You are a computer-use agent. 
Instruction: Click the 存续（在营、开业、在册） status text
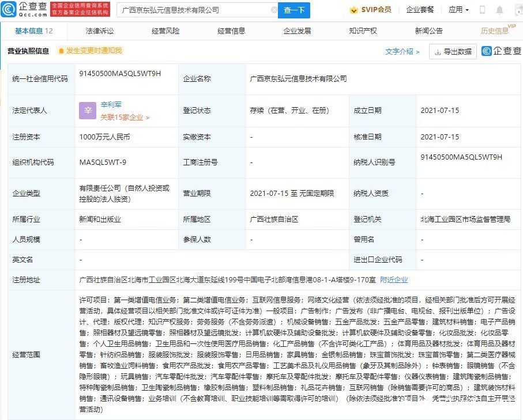coord(289,111)
